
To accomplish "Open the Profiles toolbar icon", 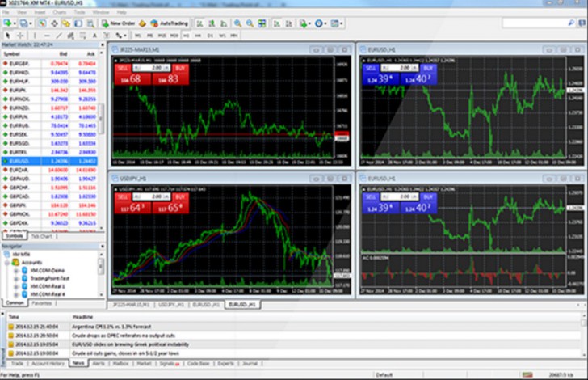I will pos(24,23).
